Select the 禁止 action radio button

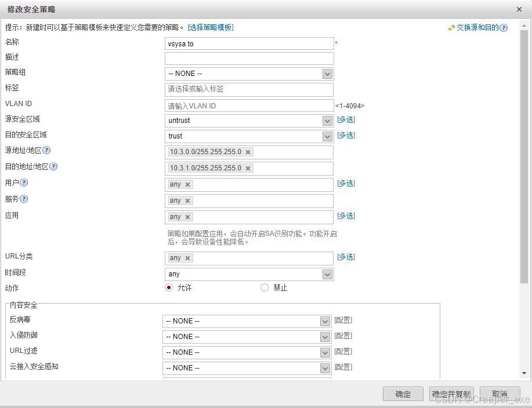point(265,287)
